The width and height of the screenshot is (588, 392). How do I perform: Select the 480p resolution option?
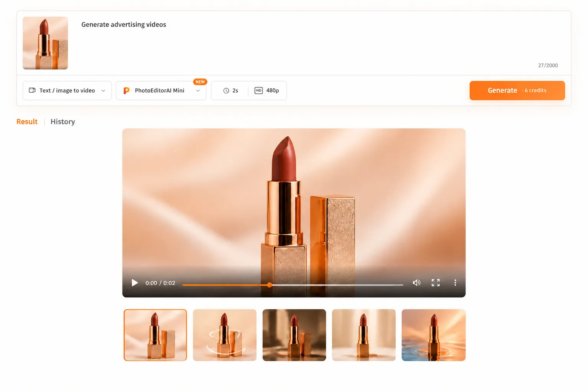(267, 90)
